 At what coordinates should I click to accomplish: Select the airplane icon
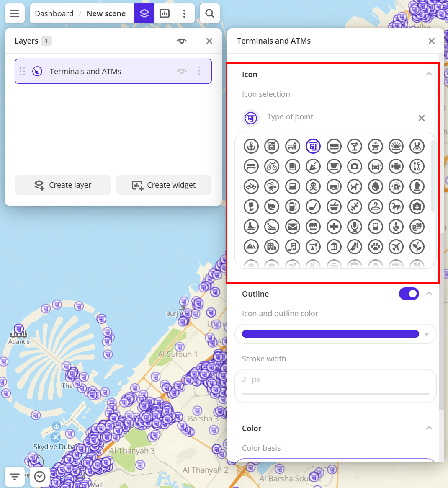click(396, 247)
